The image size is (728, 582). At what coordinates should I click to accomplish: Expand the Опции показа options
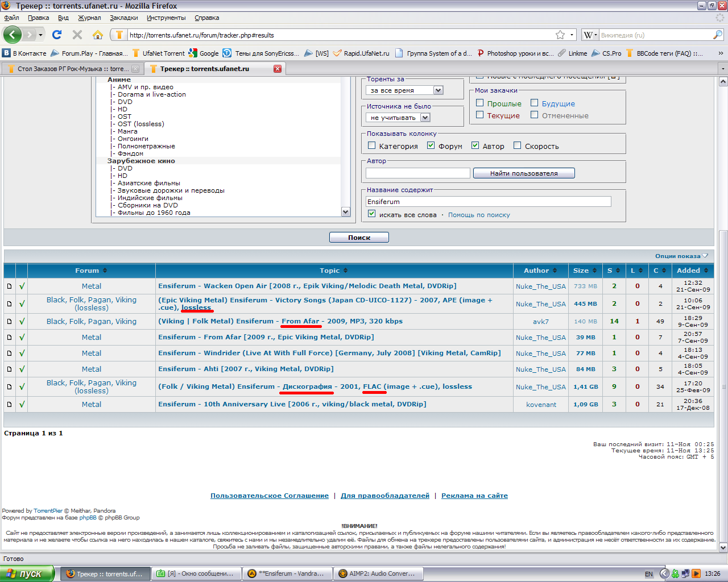681,256
